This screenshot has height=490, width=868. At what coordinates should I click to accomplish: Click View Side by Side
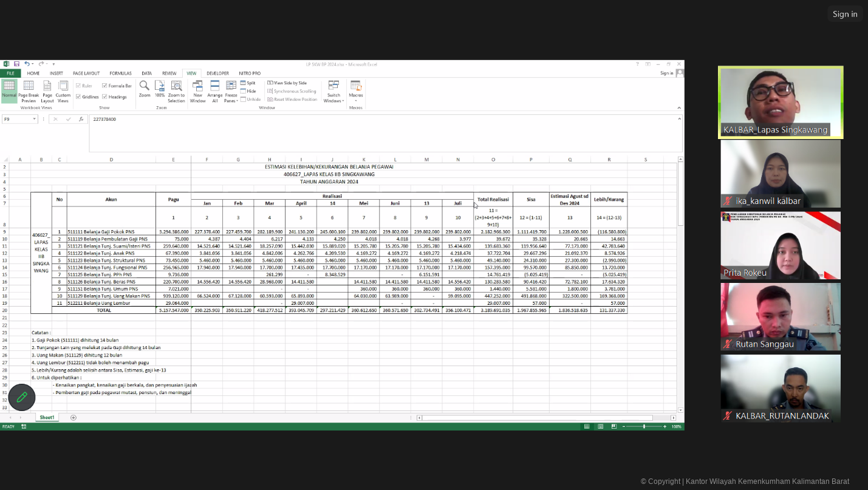287,83
